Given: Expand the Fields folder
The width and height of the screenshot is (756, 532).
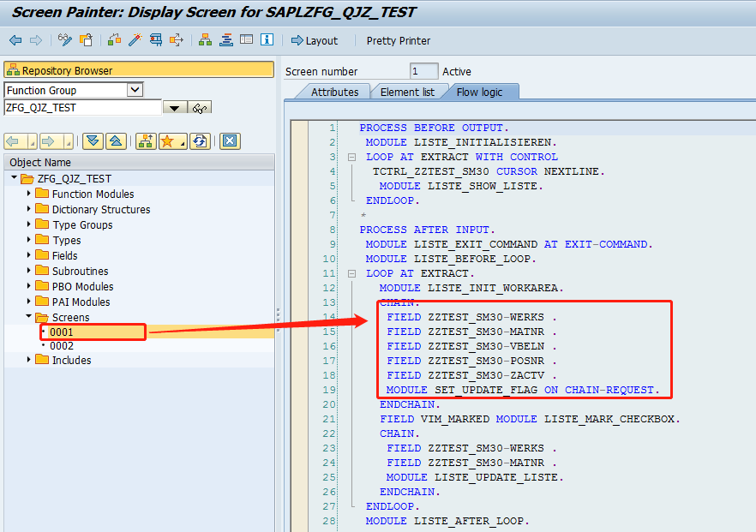Looking at the screenshot, I should [29, 255].
